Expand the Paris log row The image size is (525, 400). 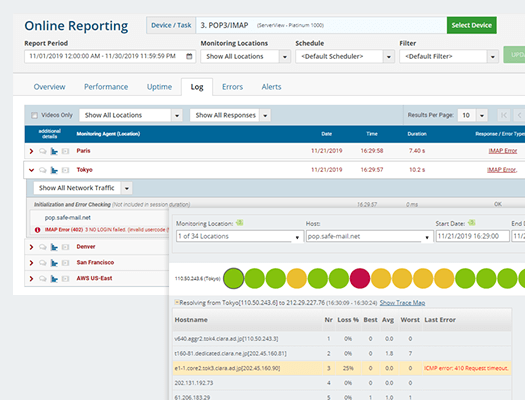31,151
